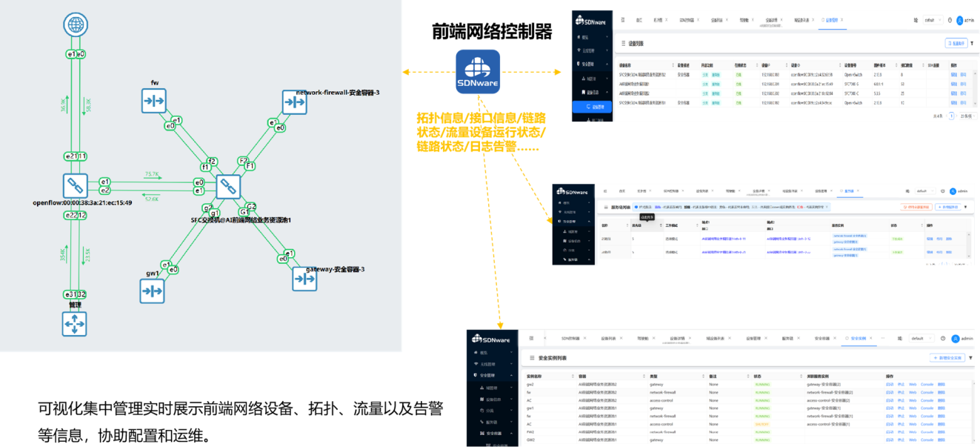
Task: Open the default dropdown in device list window
Action: point(934,20)
